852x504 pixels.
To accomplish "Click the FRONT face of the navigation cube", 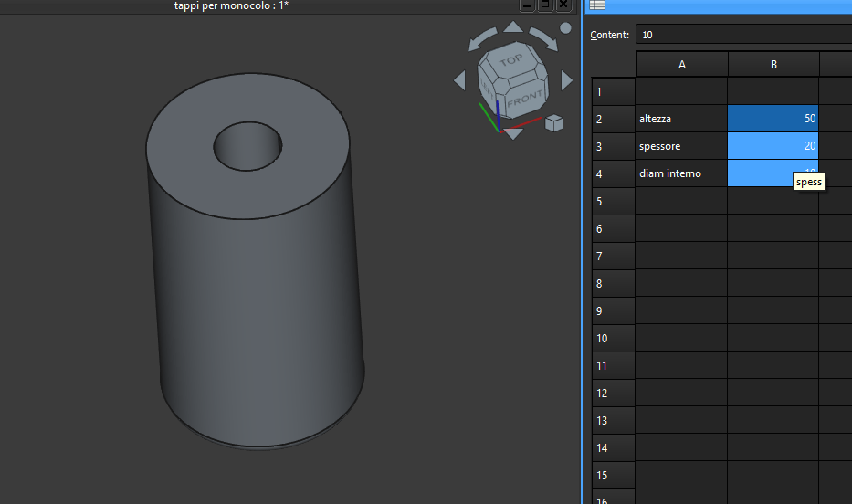I will click(523, 99).
